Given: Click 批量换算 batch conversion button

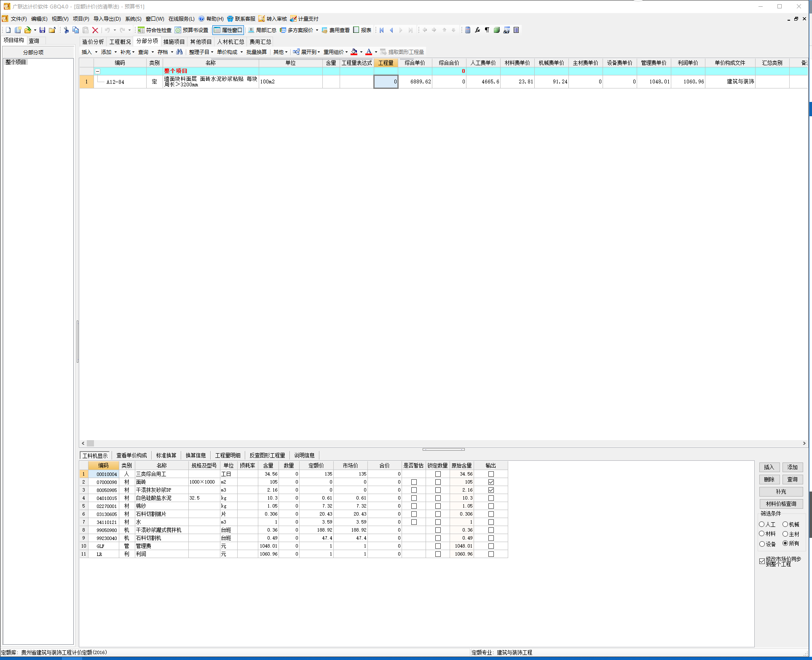Looking at the screenshot, I should (x=257, y=52).
